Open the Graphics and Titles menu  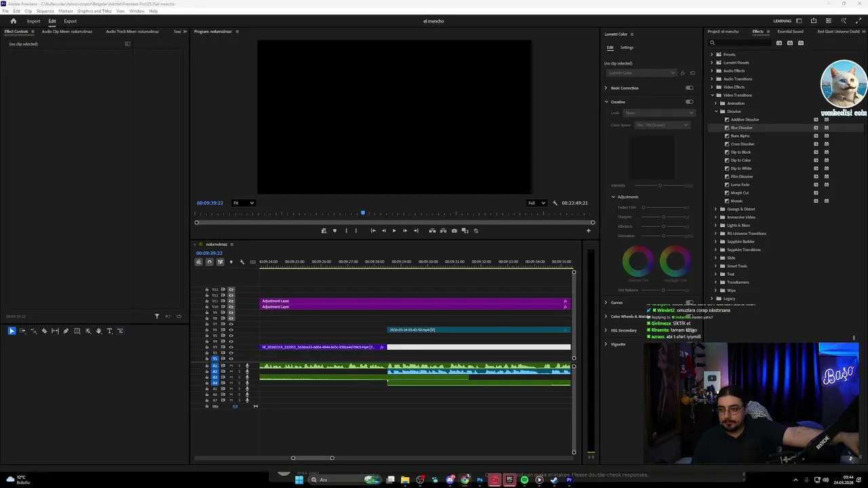[x=94, y=11]
